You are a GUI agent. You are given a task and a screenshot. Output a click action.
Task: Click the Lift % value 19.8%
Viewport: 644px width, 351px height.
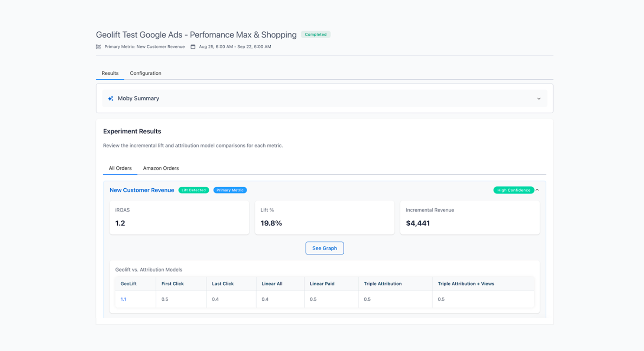(271, 223)
